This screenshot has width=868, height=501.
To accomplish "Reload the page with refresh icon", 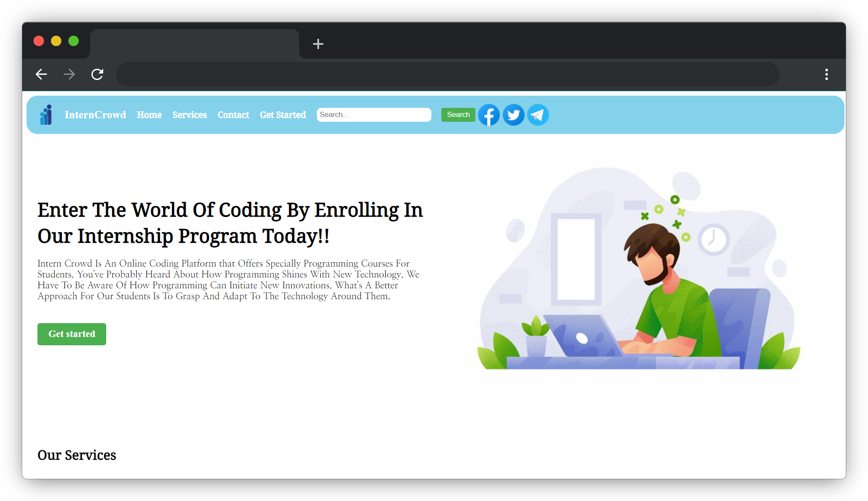I will coord(97,74).
